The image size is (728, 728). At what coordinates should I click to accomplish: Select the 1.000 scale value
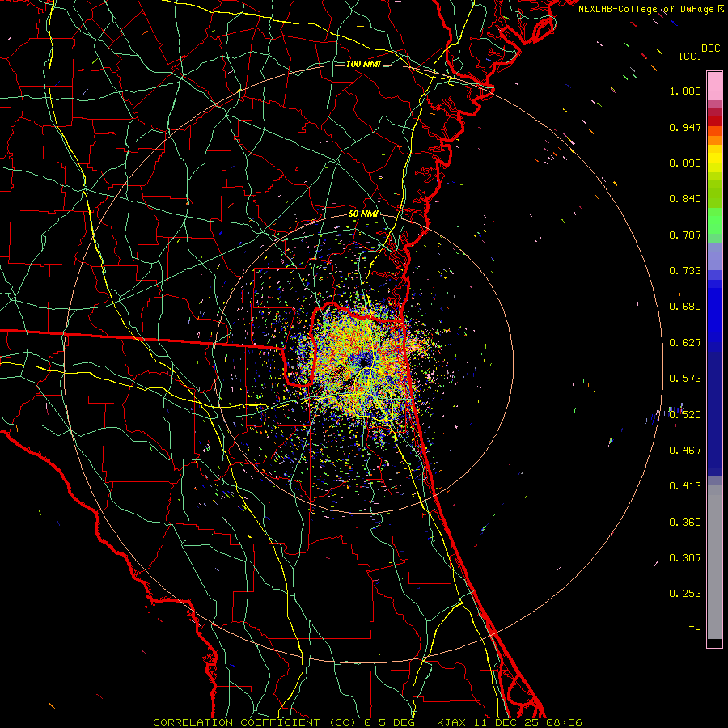pyautogui.click(x=685, y=91)
